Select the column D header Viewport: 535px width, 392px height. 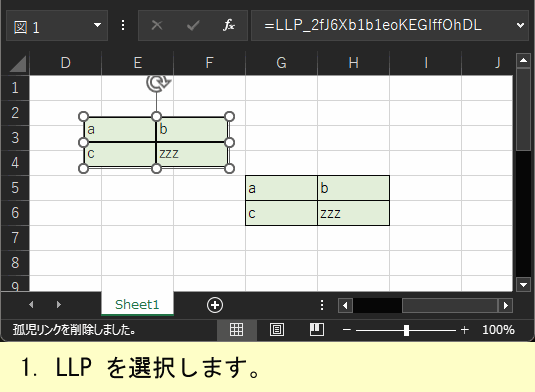click(x=66, y=63)
